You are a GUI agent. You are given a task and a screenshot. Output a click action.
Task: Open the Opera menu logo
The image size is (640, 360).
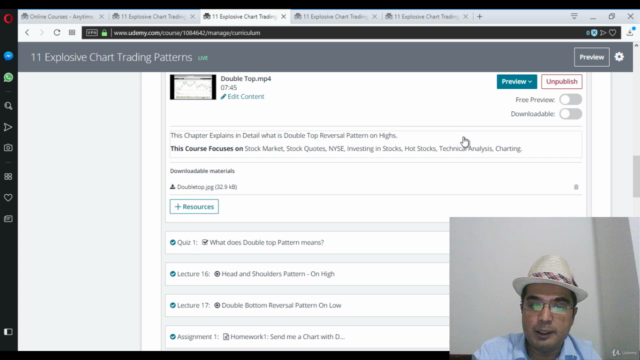[8, 18]
